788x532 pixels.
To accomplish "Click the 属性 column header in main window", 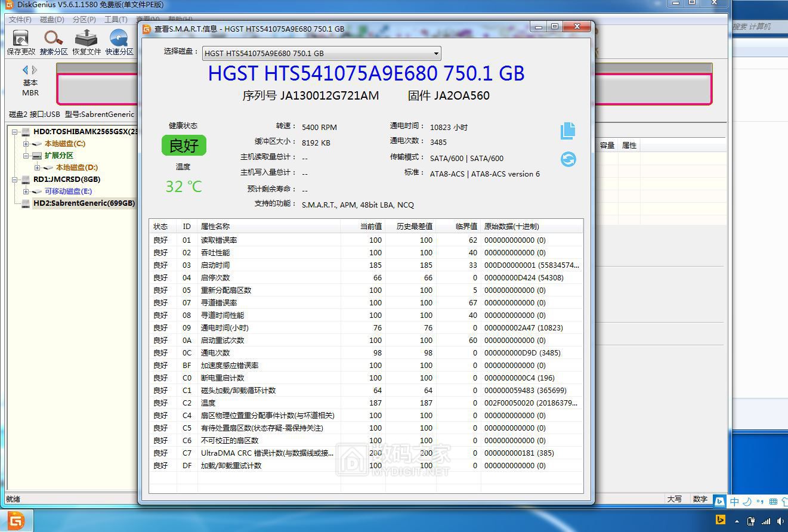I will tap(629, 146).
